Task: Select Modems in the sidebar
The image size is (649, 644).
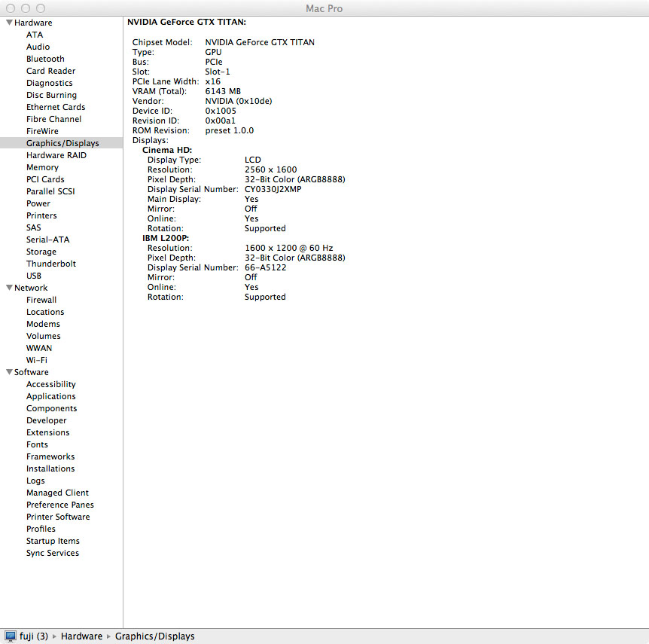Action: click(43, 324)
